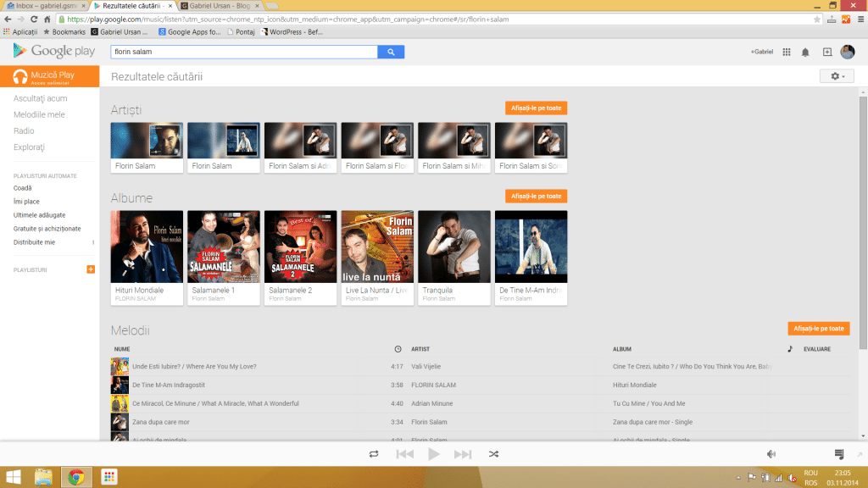868x488 pixels.
Task: Click the previous track button
Action: click(404, 454)
